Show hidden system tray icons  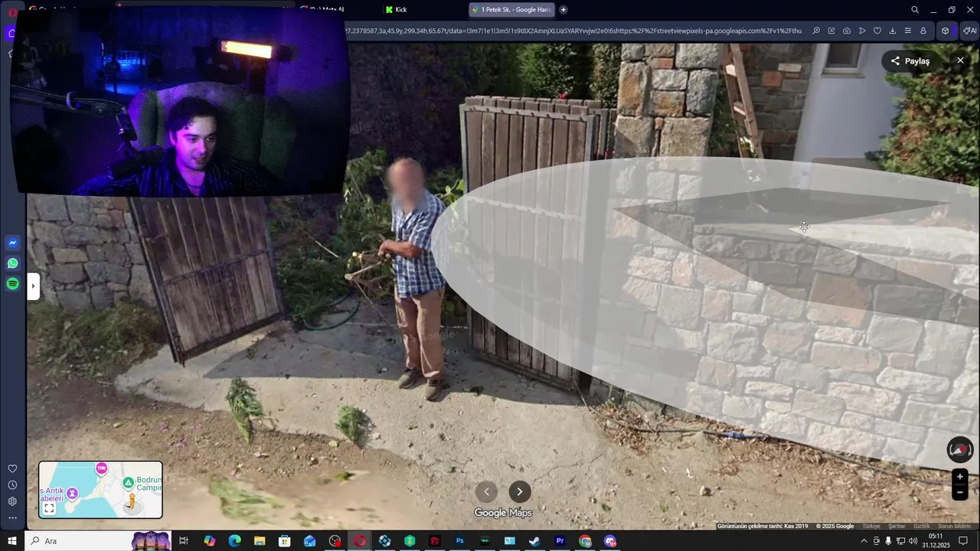pyautogui.click(x=864, y=541)
